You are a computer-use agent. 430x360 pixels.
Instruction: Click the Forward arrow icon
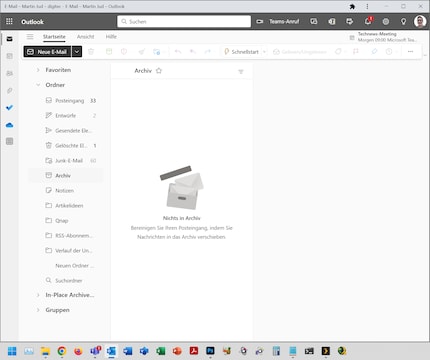tap(208, 52)
